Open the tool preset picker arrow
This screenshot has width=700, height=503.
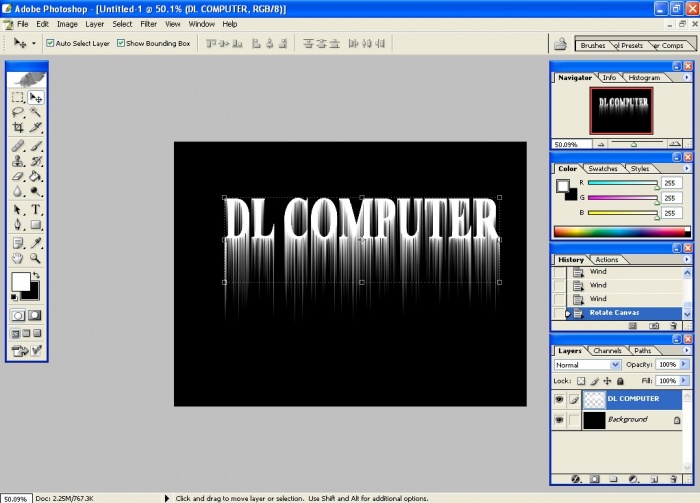coord(33,44)
